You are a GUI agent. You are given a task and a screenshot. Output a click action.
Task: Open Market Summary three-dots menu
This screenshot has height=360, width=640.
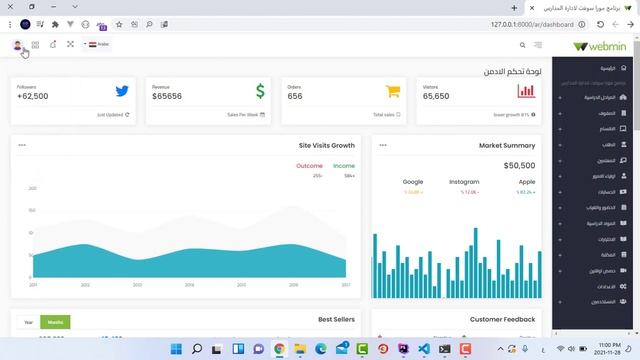pyautogui.click(x=383, y=145)
